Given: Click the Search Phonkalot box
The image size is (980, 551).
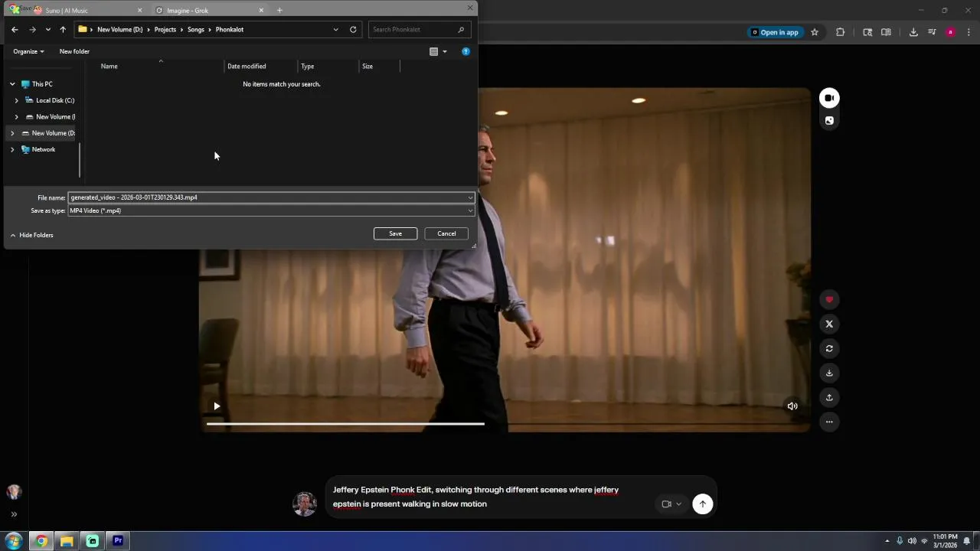Looking at the screenshot, I should coord(418,29).
